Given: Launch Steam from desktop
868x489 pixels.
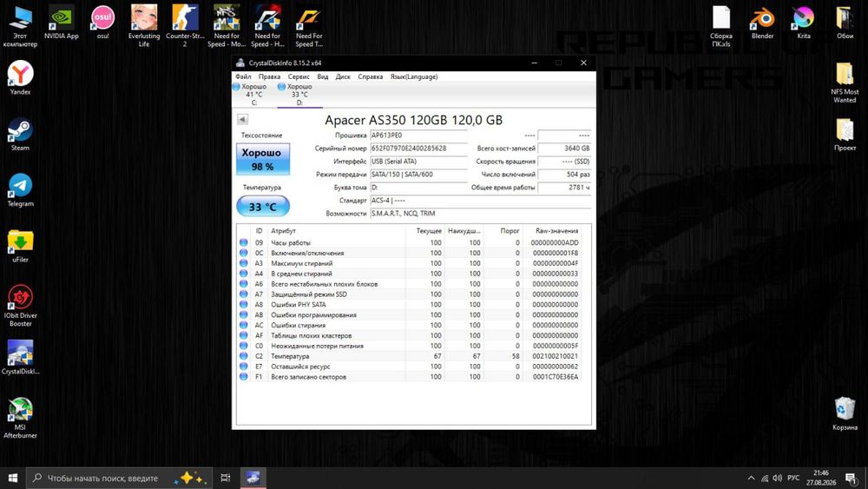Looking at the screenshot, I should tap(21, 134).
